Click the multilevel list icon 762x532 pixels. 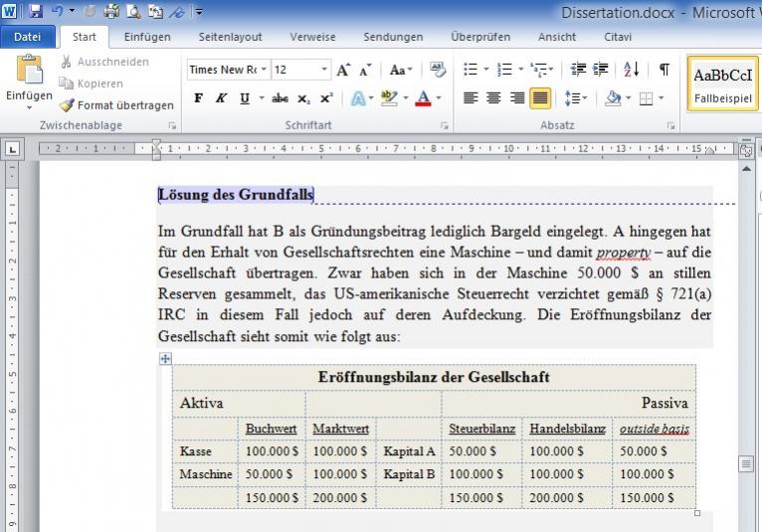tap(539, 70)
